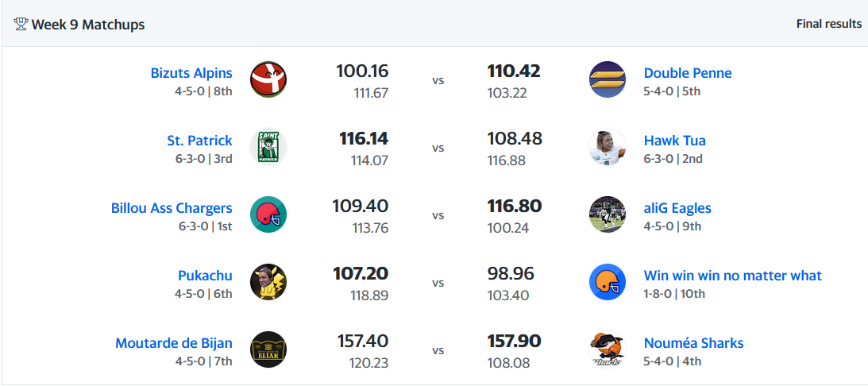Open the St. Patrick team avatar

pos(268,147)
